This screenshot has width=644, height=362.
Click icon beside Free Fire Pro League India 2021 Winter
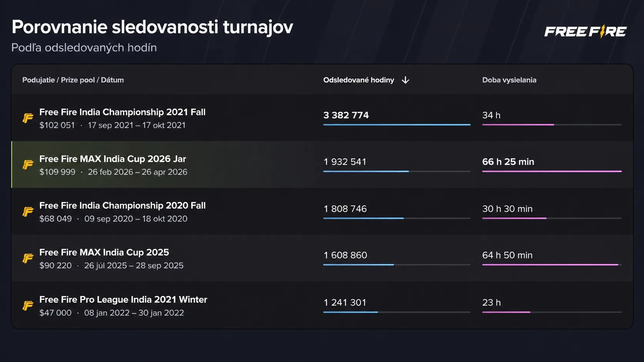coord(28,305)
